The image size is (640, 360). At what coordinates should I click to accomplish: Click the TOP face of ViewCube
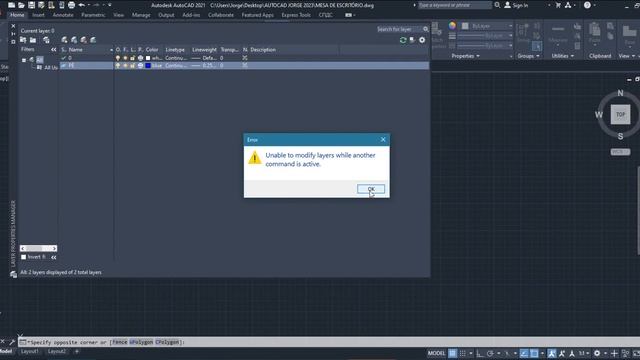point(620,114)
